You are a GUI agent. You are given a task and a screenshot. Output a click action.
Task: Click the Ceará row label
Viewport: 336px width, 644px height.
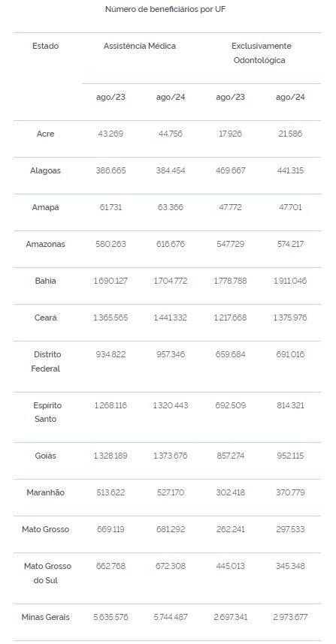[46, 317]
